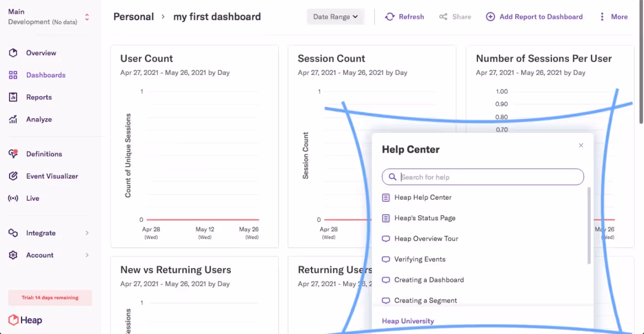Open the Heap Help Center link
644x334 pixels.
pos(423,198)
